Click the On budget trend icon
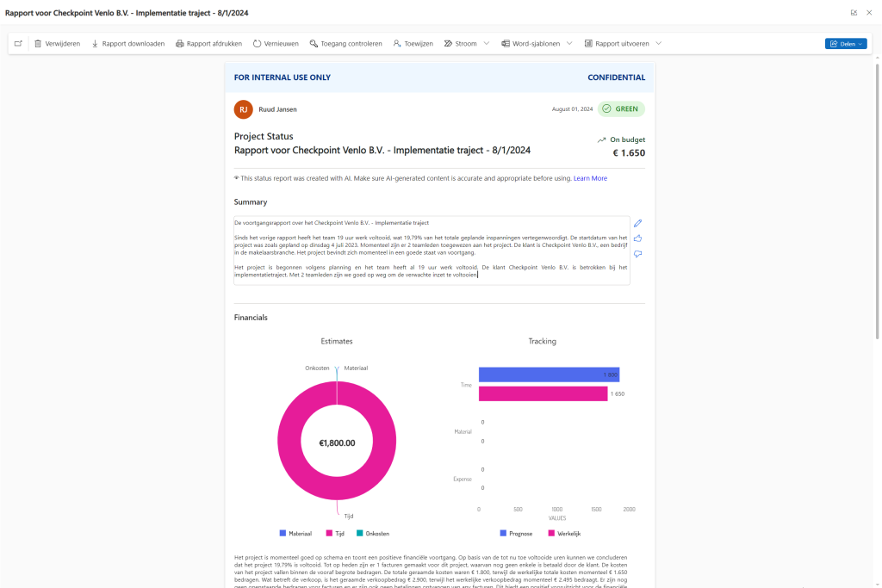The height and width of the screenshot is (588, 882). pyautogui.click(x=601, y=140)
